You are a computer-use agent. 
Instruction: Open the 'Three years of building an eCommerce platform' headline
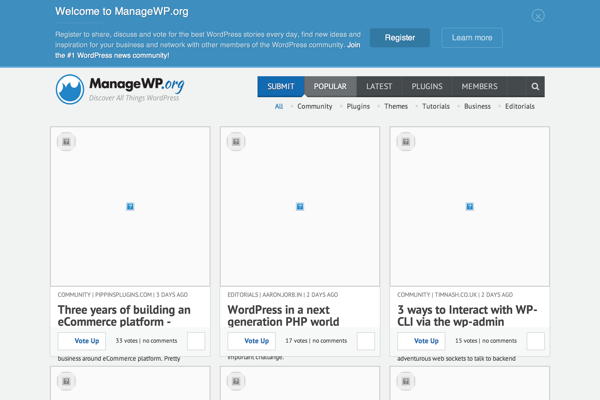point(124,316)
